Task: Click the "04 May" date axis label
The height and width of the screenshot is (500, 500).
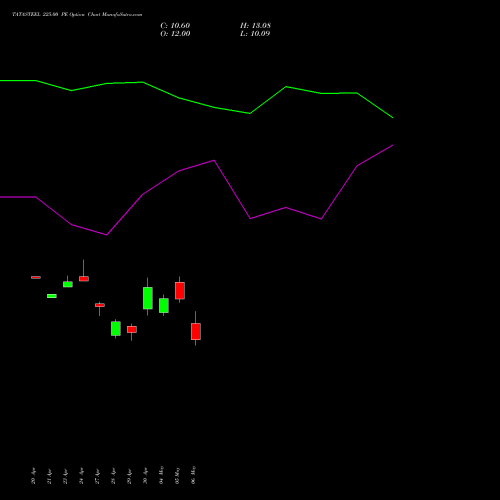Action: [161, 475]
